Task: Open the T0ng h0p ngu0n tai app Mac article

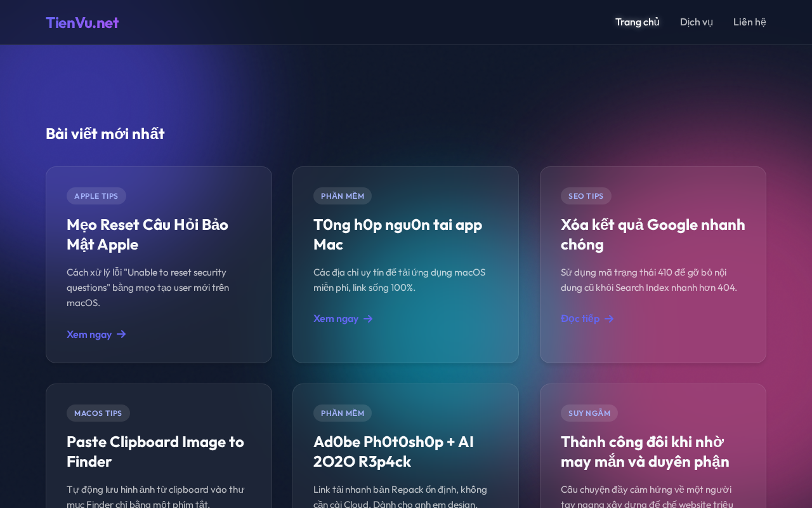Action: (x=398, y=234)
